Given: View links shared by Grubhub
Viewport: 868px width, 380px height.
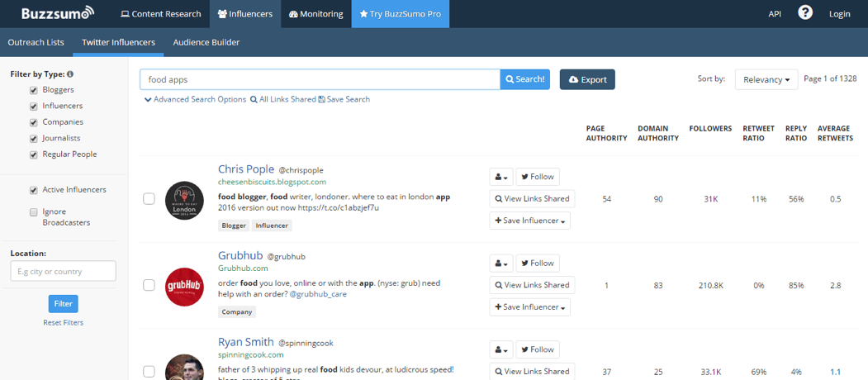Looking at the screenshot, I should 532,285.
